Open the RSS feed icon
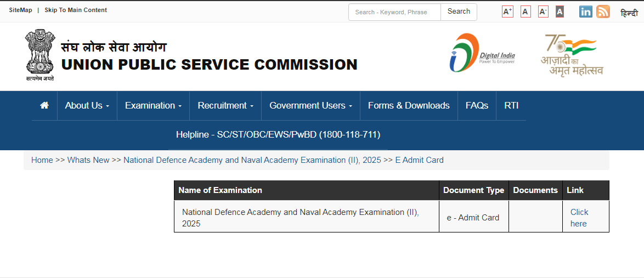Screen dimensions: 644x278 pos(603,12)
